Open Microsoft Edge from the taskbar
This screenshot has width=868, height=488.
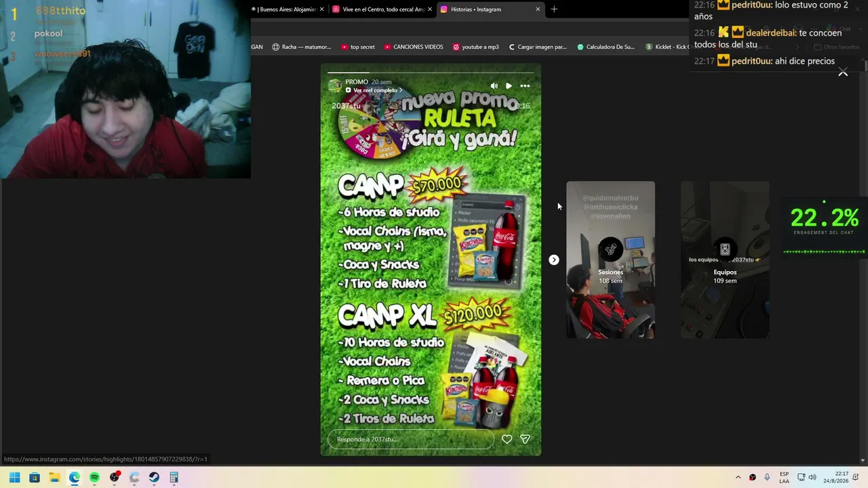(74, 477)
